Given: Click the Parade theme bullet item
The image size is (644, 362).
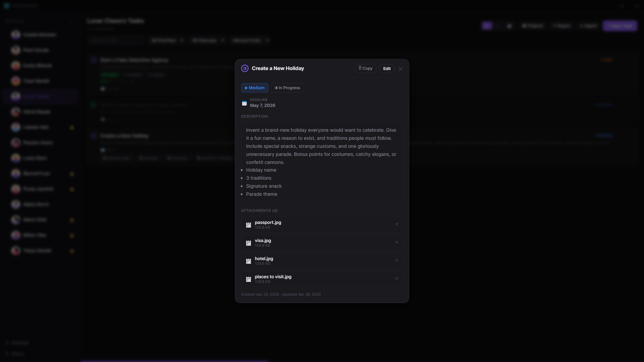Looking at the screenshot, I should [262, 194].
